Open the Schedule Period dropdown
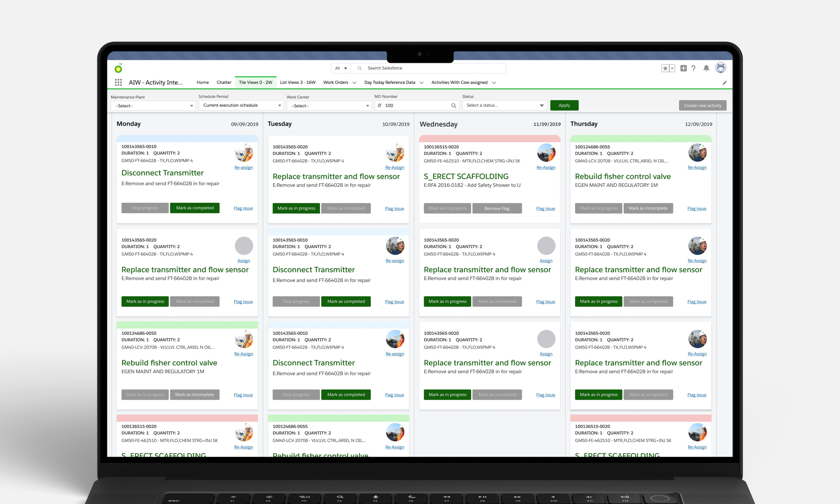 (241, 105)
